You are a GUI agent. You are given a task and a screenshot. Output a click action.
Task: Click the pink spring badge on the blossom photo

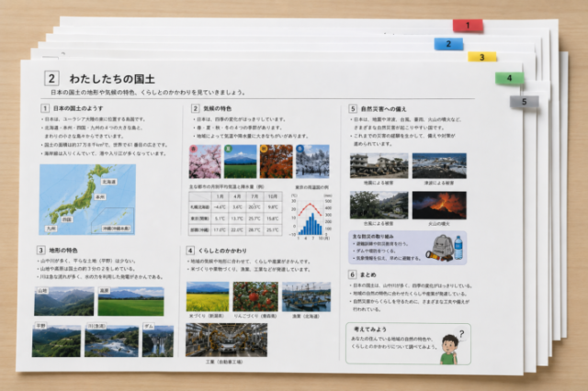193,149
